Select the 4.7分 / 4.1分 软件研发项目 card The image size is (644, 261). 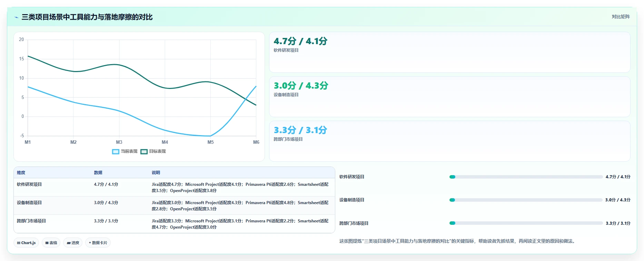tap(449, 52)
